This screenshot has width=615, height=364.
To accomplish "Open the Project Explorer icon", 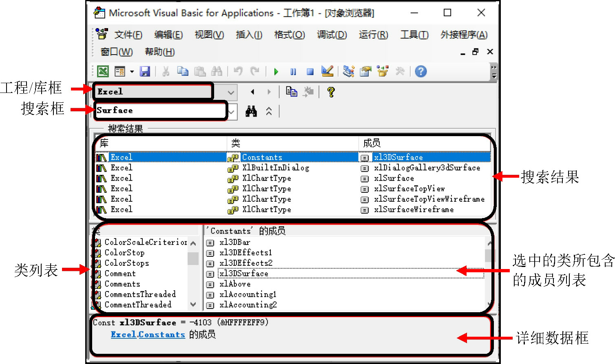I will 348,72.
